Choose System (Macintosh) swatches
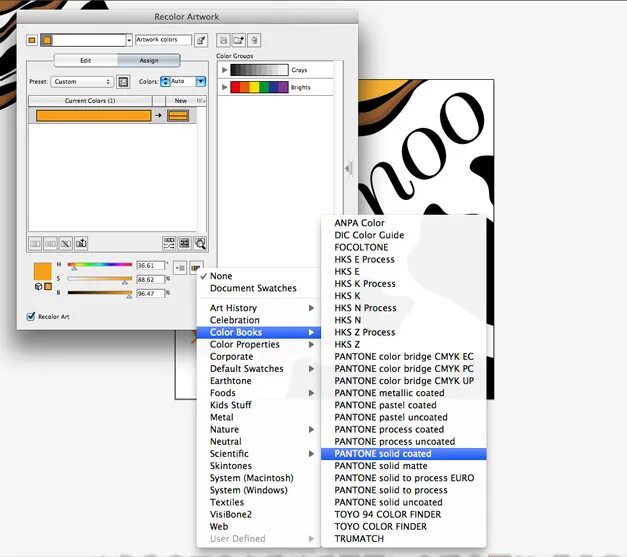The height and width of the screenshot is (557, 627). (x=258, y=478)
